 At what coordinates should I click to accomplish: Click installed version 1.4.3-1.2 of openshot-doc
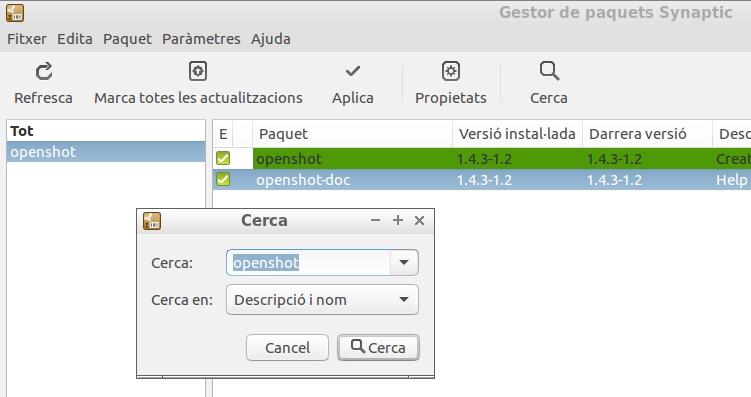pyautogui.click(x=484, y=180)
